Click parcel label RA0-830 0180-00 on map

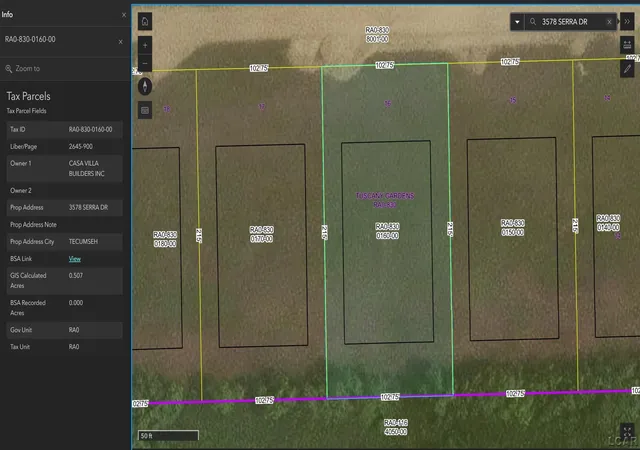tap(165, 239)
